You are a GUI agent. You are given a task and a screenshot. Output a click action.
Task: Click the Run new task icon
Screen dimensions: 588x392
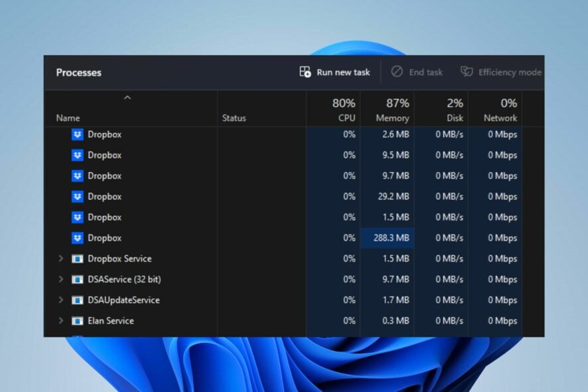pos(305,72)
